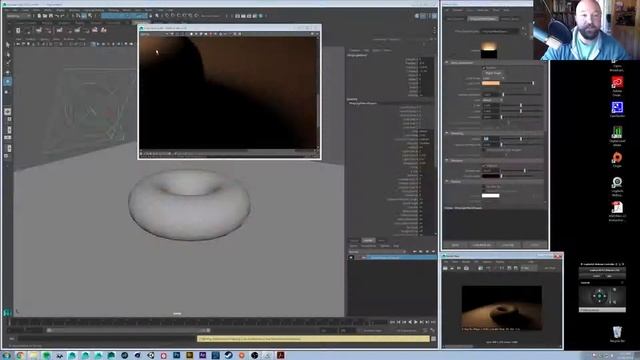
Task: Jump to the start of the timeline
Action: 393,322
